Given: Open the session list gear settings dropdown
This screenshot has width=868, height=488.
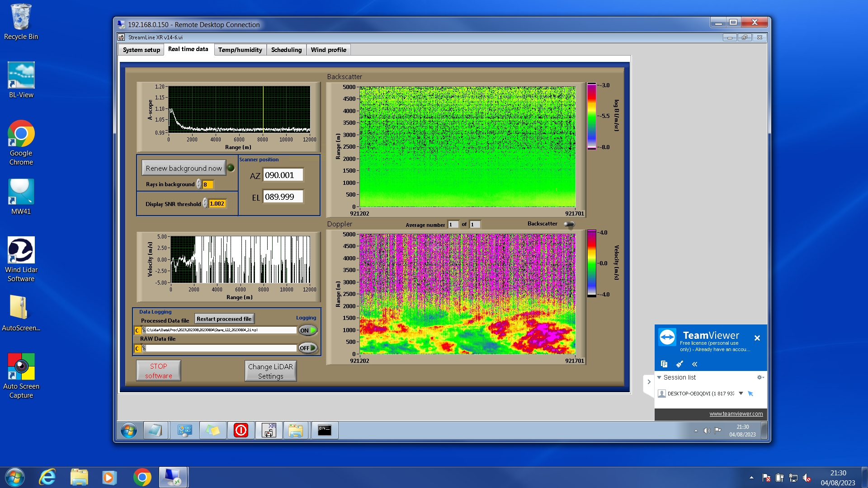Looking at the screenshot, I should pyautogui.click(x=760, y=377).
